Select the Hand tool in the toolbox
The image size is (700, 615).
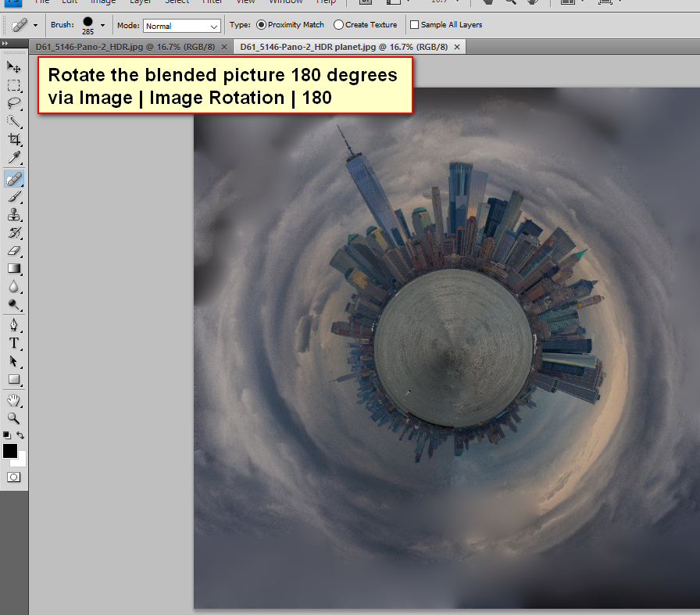(x=14, y=400)
